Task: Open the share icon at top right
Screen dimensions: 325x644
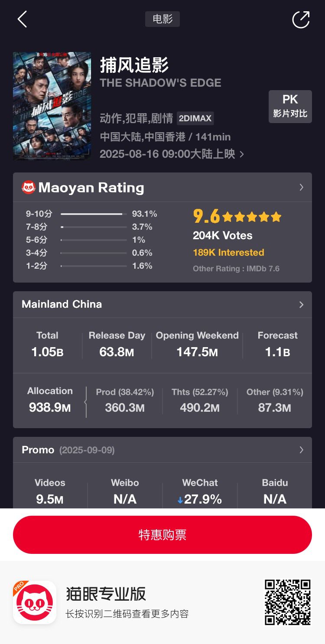Action: tap(301, 20)
